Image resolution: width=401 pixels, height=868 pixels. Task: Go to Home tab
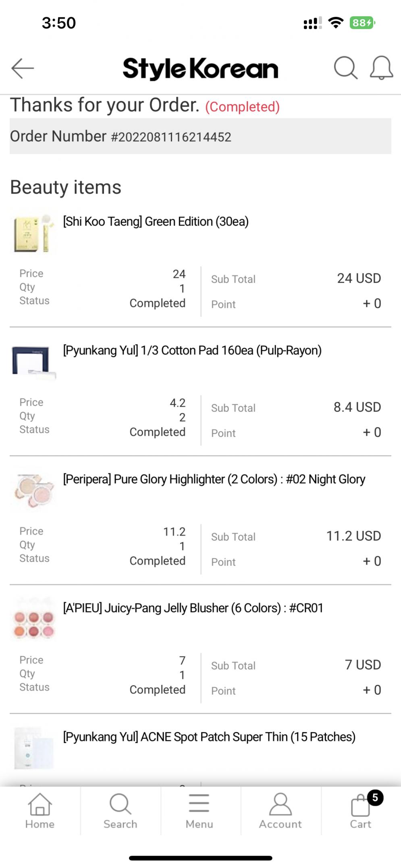point(40,811)
